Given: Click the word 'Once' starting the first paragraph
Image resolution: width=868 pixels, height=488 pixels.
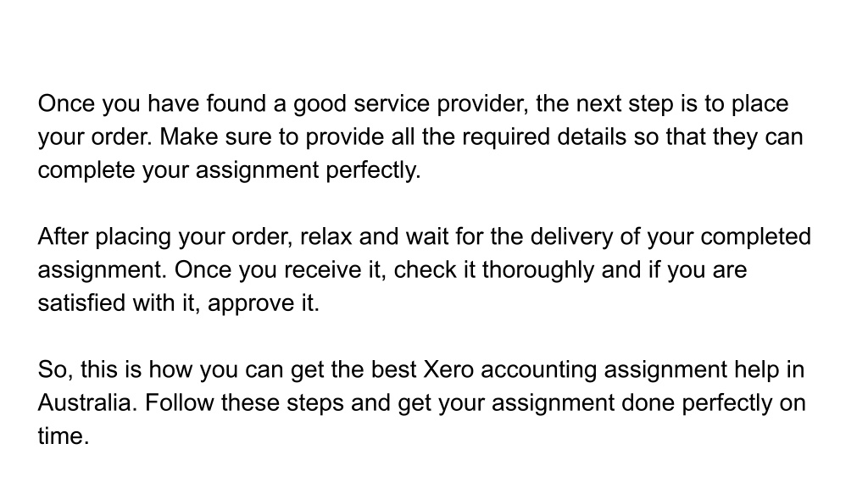Looking at the screenshot, I should point(66,104).
